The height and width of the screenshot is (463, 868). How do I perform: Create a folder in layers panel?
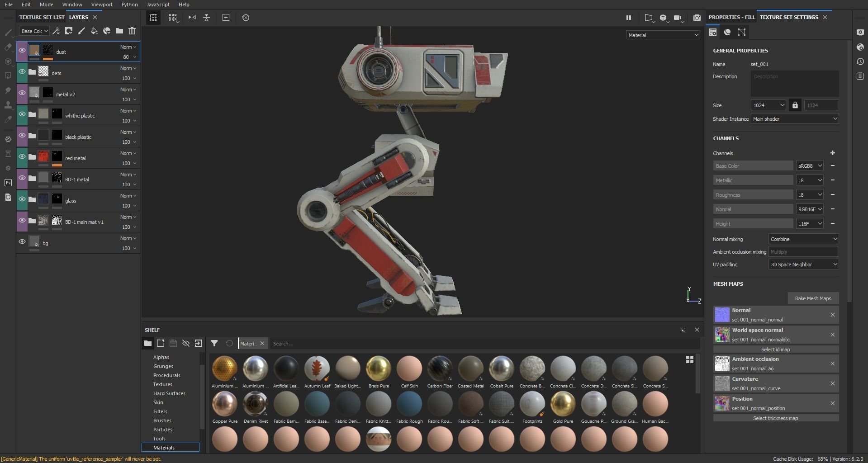click(119, 31)
